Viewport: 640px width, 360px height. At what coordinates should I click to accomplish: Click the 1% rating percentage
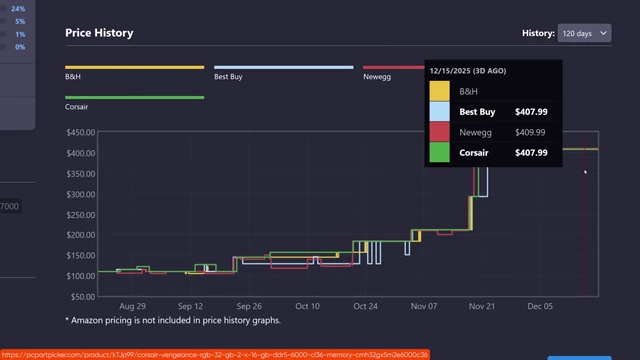click(x=20, y=34)
